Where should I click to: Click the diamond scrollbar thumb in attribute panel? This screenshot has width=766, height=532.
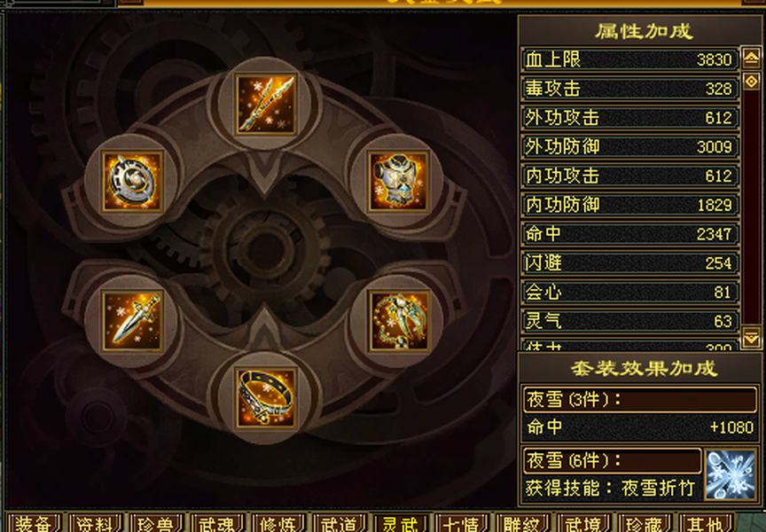[x=751, y=81]
